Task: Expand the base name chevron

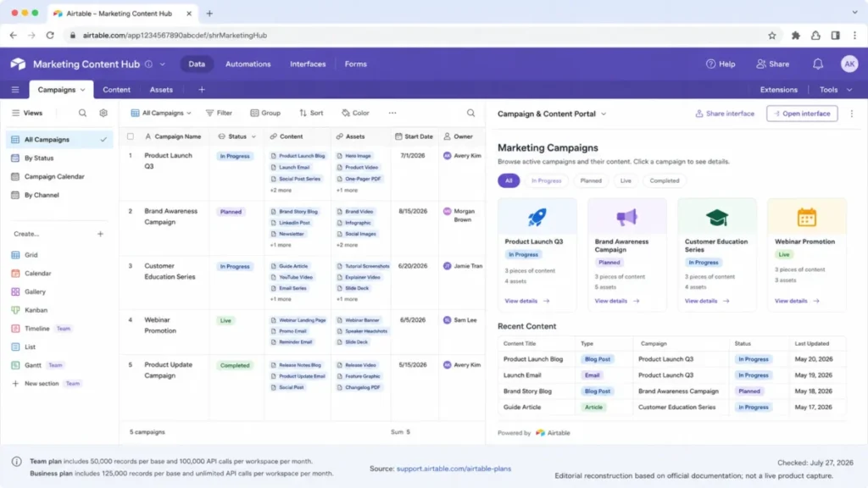Action: (x=162, y=64)
